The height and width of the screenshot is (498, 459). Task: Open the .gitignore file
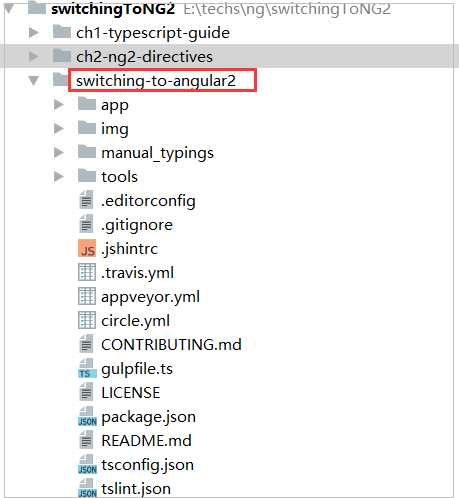click(x=137, y=225)
